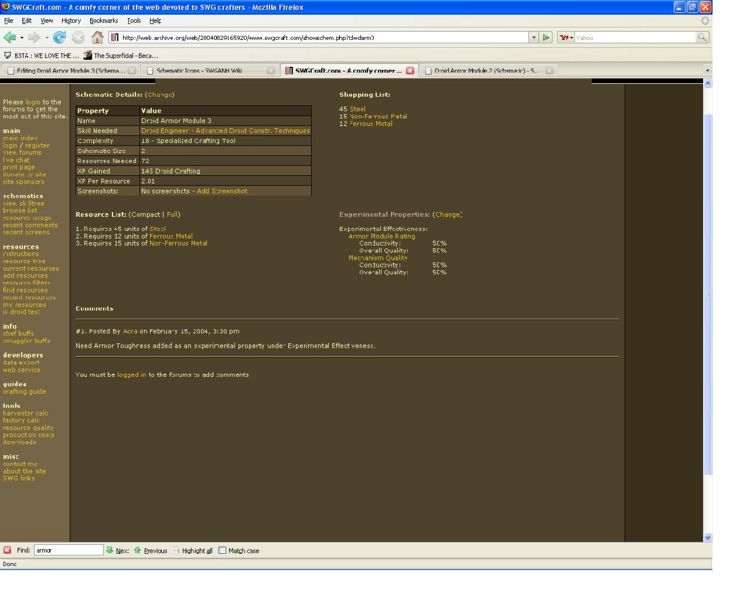Click the Add Screenshot link
The height and width of the screenshot is (600, 750).
coord(221,190)
